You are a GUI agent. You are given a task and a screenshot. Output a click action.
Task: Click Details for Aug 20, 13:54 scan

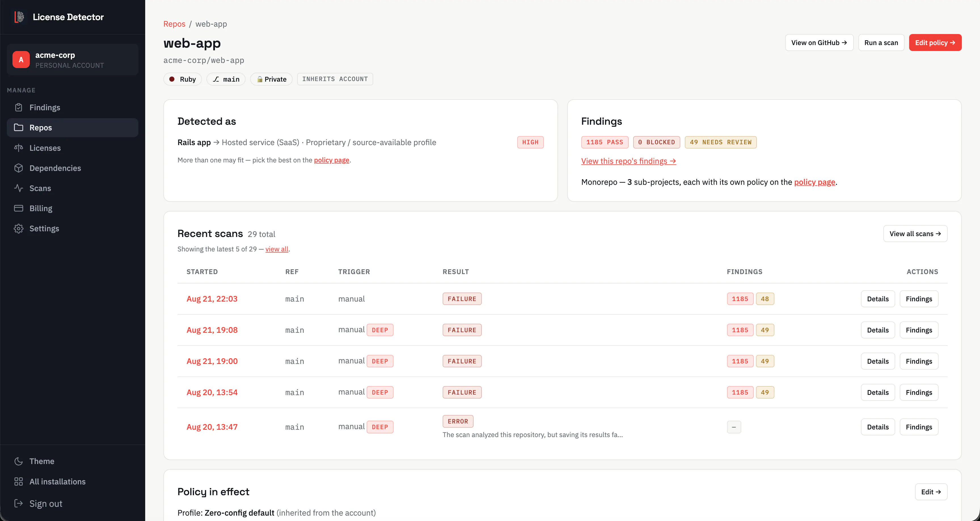878,392
